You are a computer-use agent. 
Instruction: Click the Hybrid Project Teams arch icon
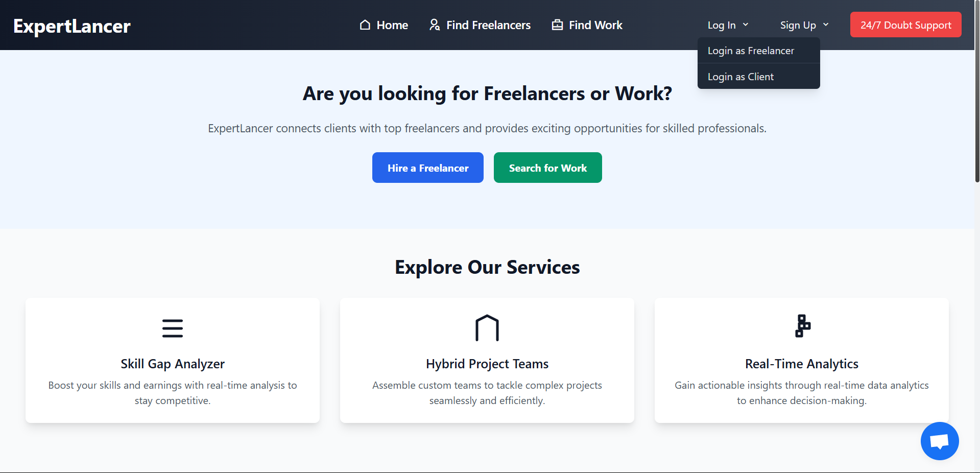click(487, 328)
